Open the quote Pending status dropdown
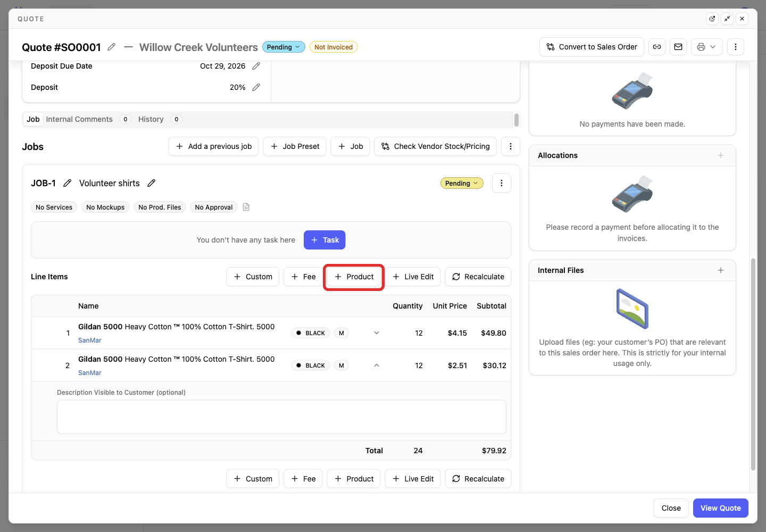Viewport: 766px width, 532px height. [x=284, y=47]
